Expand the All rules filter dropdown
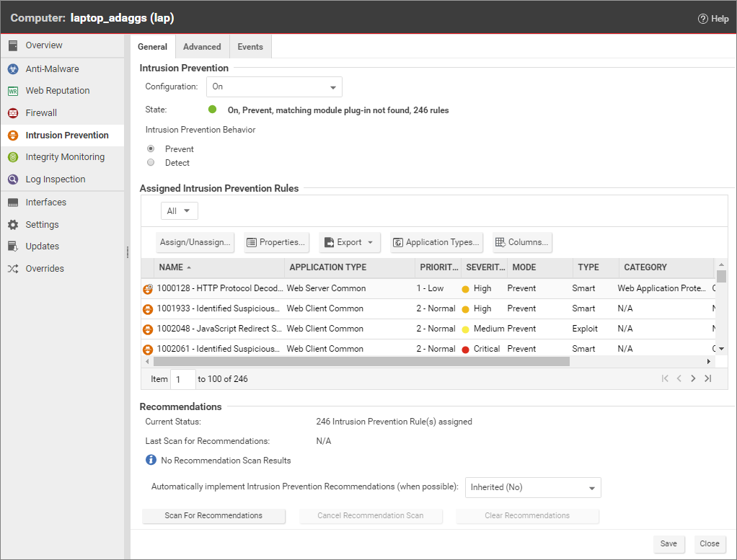This screenshot has height=560, width=737. (x=180, y=211)
